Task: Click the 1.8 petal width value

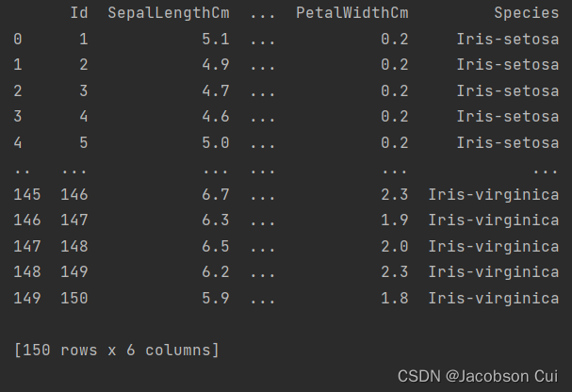Action: [x=394, y=299]
